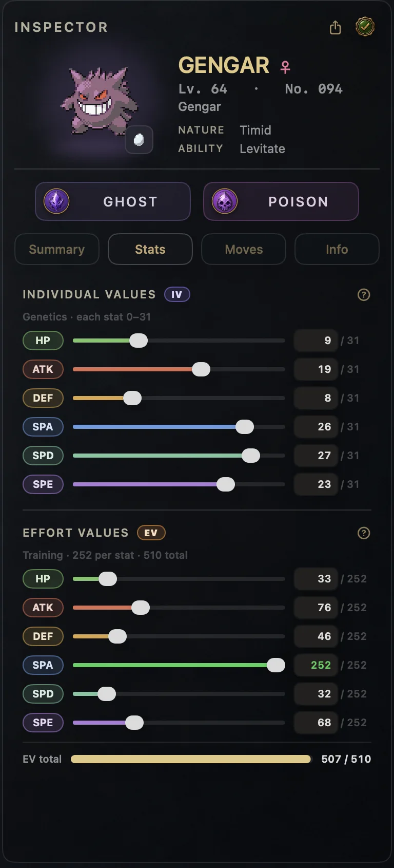Screen dimensions: 394x868
Task: Switch to the Summary tab
Action: point(57,249)
